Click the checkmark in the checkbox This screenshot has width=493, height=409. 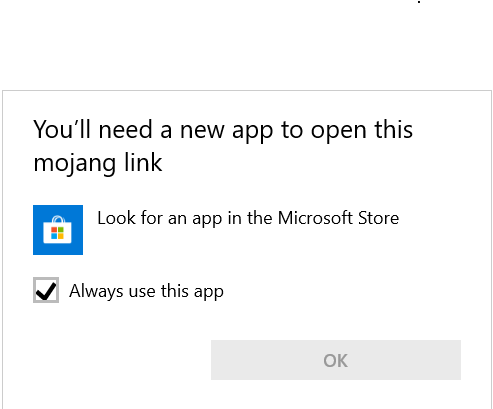(x=46, y=291)
